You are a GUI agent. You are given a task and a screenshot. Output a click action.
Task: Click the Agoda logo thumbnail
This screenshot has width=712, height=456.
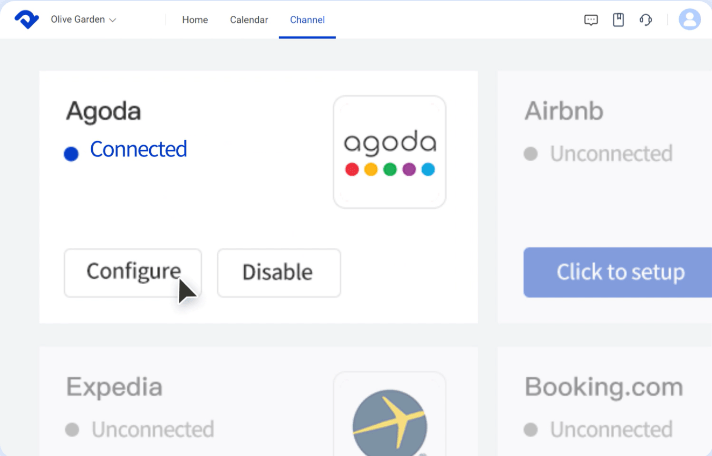tap(390, 152)
